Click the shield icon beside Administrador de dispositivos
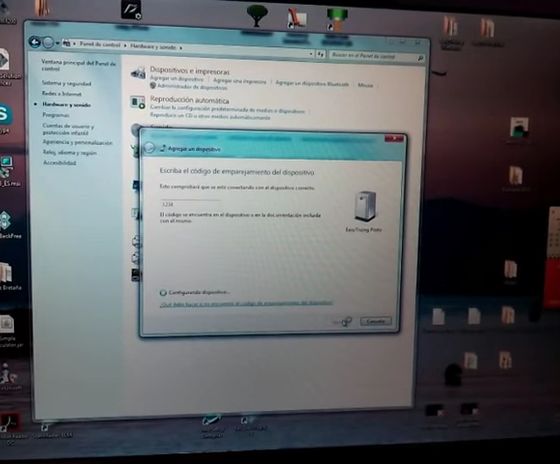Screen dimensions: 560x464 point(153,86)
